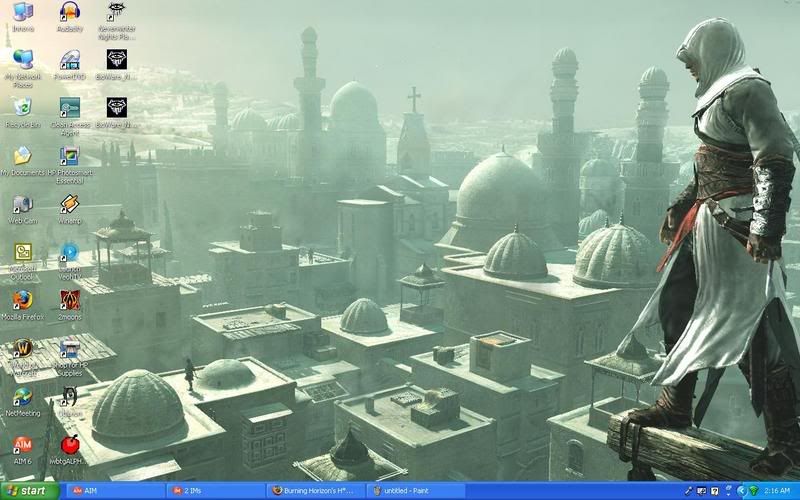The height and width of the screenshot is (500, 800).
Task: Open My Network Places
Action: (x=22, y=68)
